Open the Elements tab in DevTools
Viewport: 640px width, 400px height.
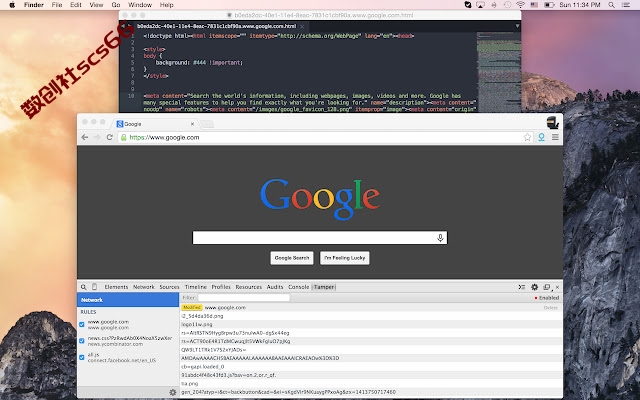coord(116,287)
